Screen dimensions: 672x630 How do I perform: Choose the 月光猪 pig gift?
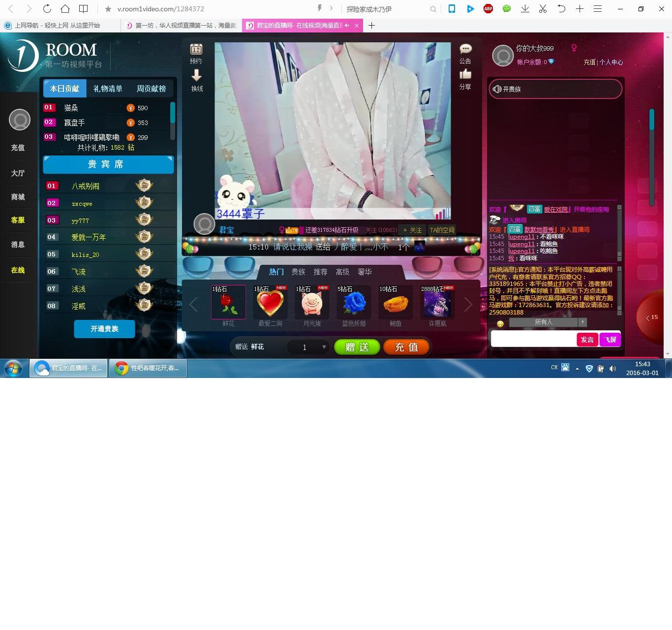click(312, 303)
